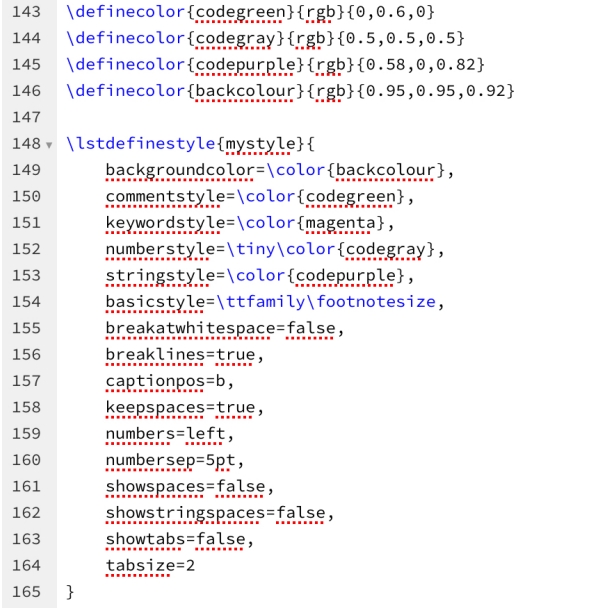Screen dimensions: 601x616
Task: Click the tabsize=2 setting
Action: click(150, 565)
